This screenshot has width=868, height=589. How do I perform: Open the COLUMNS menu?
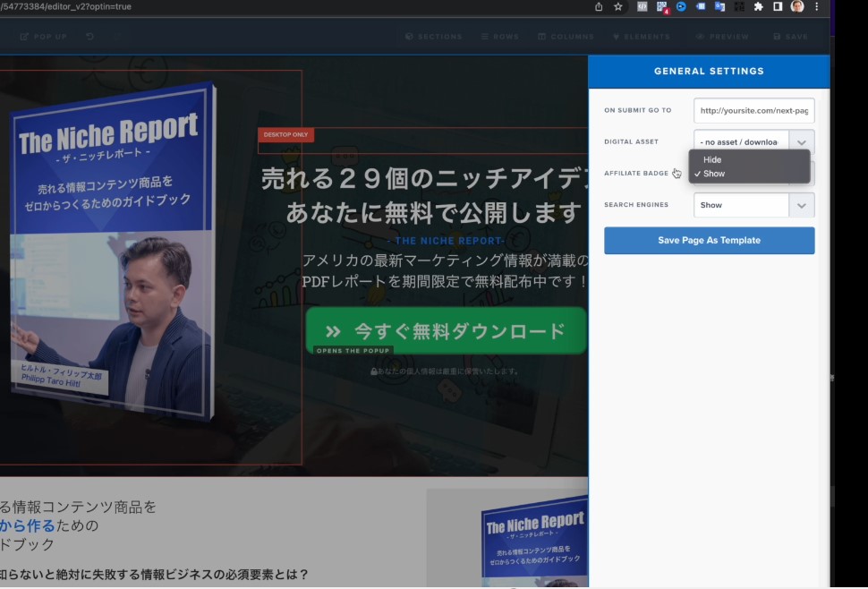(566, 37)
